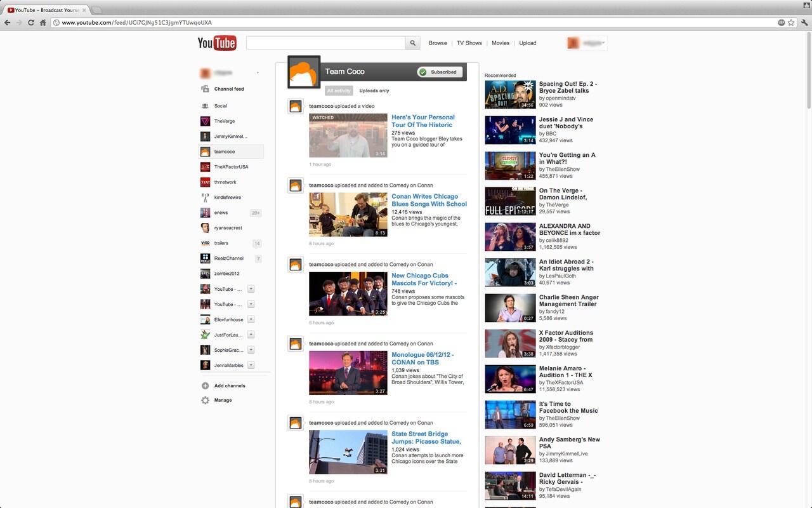812x508 pixels.
Task: Switch to the Uploads only tab
Action: (x=374, y=91)
